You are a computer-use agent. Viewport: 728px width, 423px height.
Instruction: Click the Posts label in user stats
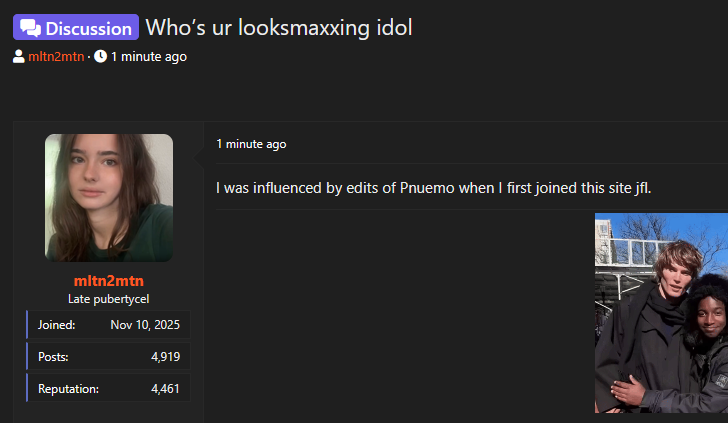(53, 357)
